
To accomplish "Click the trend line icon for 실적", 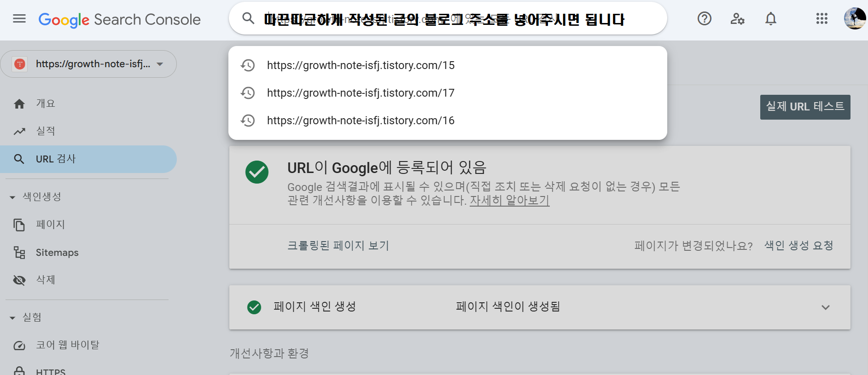I will click(x=19, y=132).
